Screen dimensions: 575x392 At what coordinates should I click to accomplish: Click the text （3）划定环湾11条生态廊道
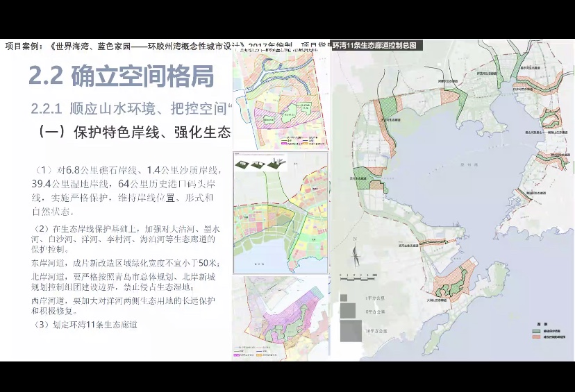coord(85,324)
